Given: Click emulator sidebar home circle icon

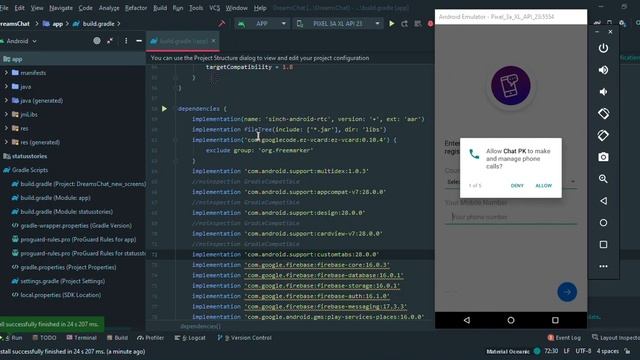Looking at the screenshot, I should [603, 223].
